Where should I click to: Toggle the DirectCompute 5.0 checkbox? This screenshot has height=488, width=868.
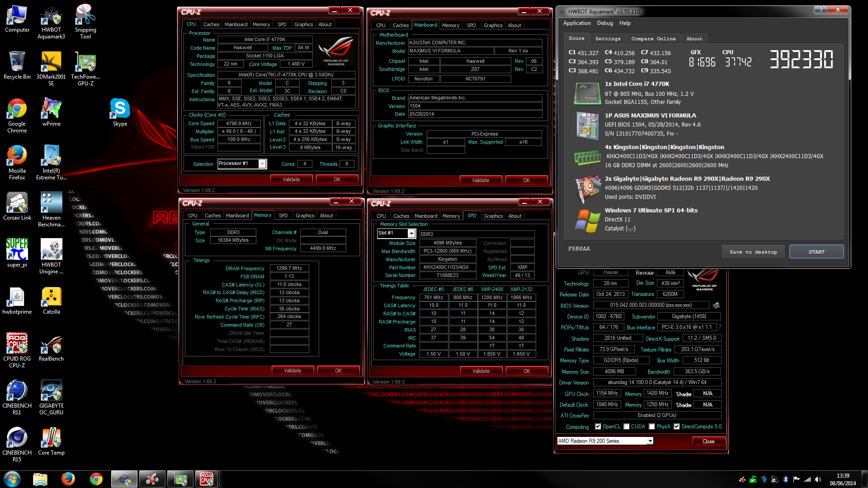point(677,427)
